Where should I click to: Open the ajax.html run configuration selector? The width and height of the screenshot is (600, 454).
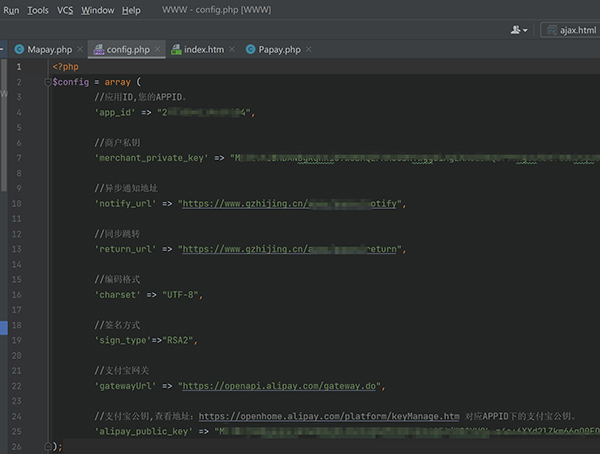[571, 30]
